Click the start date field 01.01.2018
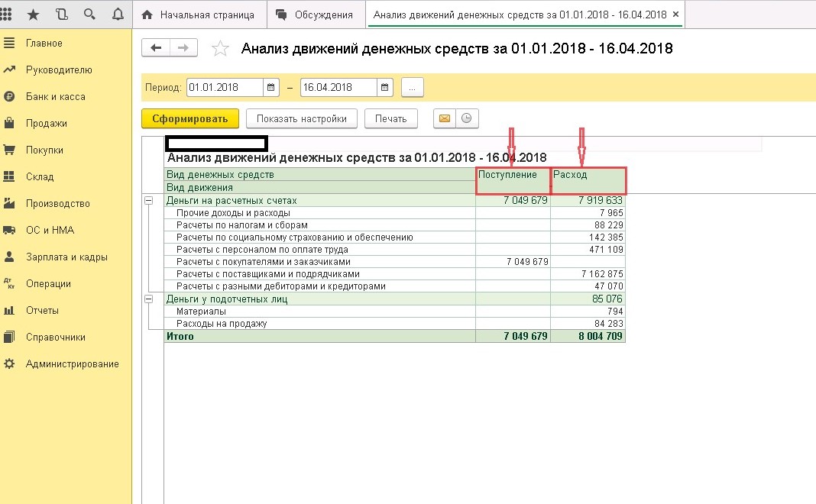 click(x=225, y=87)
